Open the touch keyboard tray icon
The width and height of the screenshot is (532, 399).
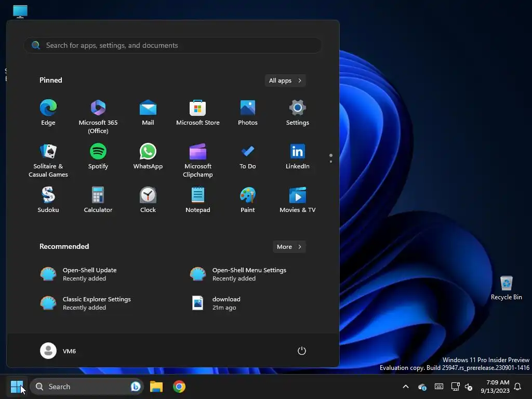[438, 387]
